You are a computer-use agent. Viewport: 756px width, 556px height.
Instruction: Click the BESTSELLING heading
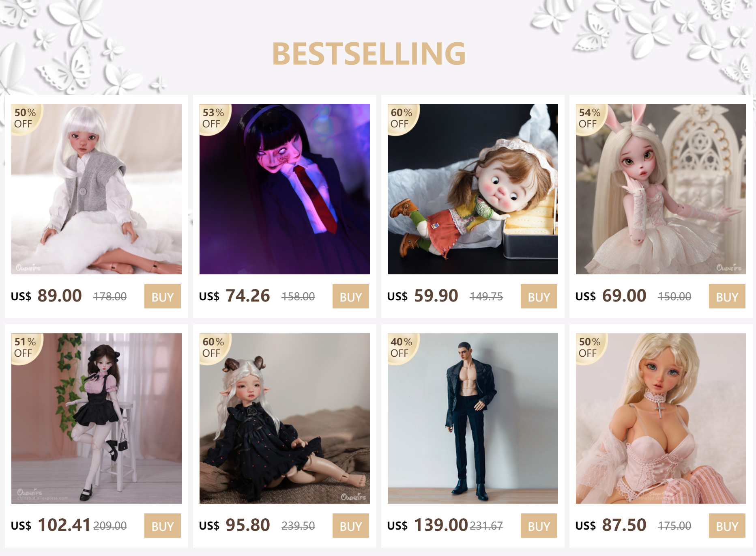(369, 54)
